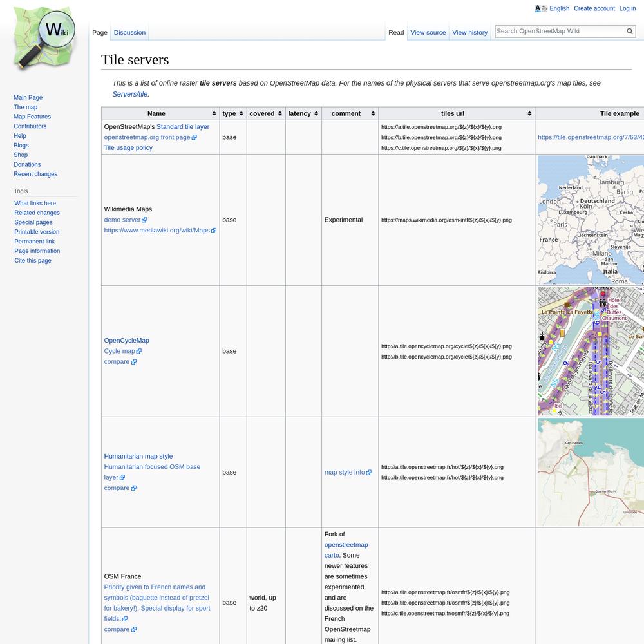Click the Humanitarian style tile thumbnail
This screenshot has height=644, width=644.
(591, 472)
